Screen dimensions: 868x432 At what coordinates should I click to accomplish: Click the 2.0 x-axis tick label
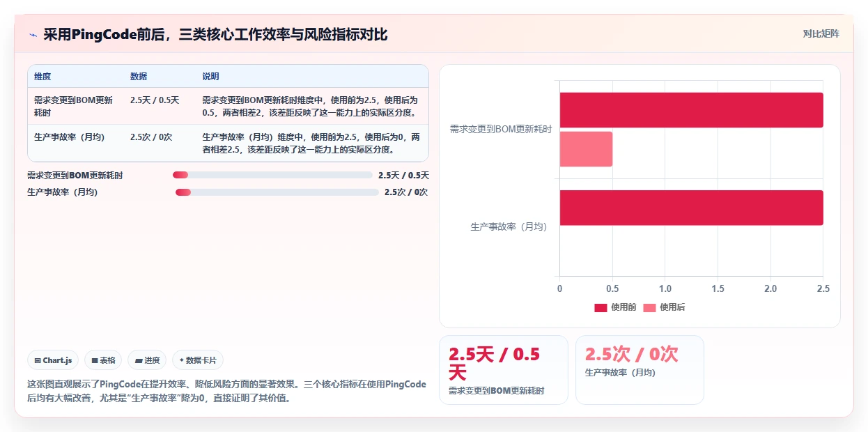pos(770,288)
